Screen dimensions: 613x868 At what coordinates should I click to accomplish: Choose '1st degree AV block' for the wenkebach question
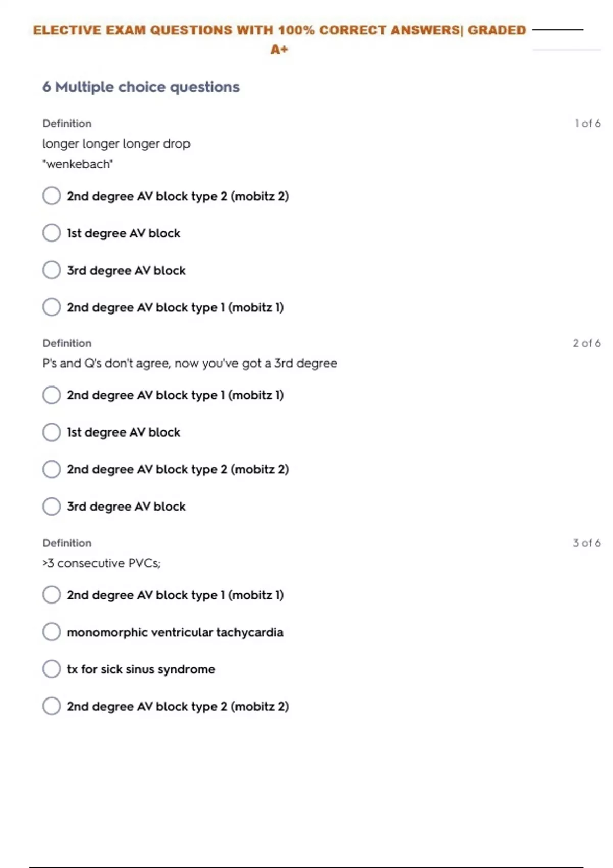coord(52,233)
